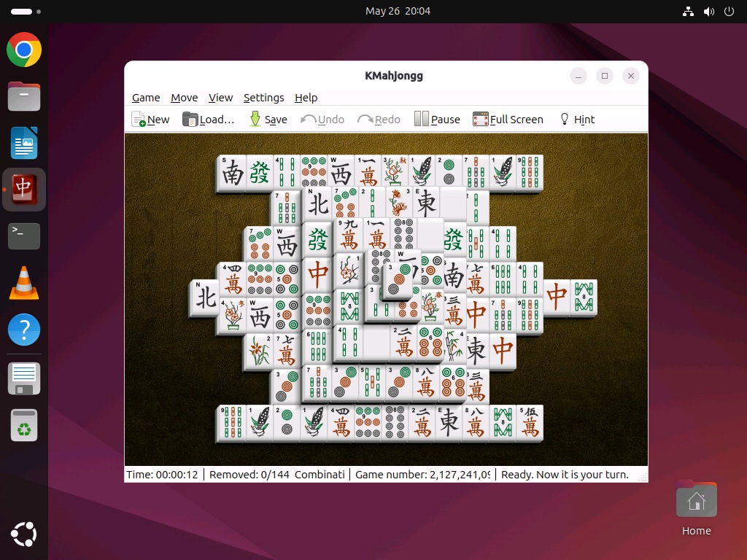Save the game using the Save toolbar icon
Image resolution: width=747 pixels, height=560 pixels.
pos(268,119)
